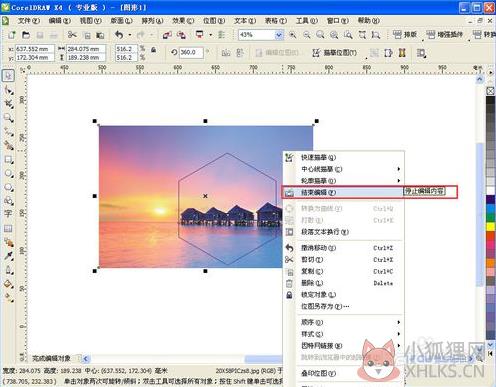Expand the 中心线描摹 submenu arrow

click(x=399, y=169)
